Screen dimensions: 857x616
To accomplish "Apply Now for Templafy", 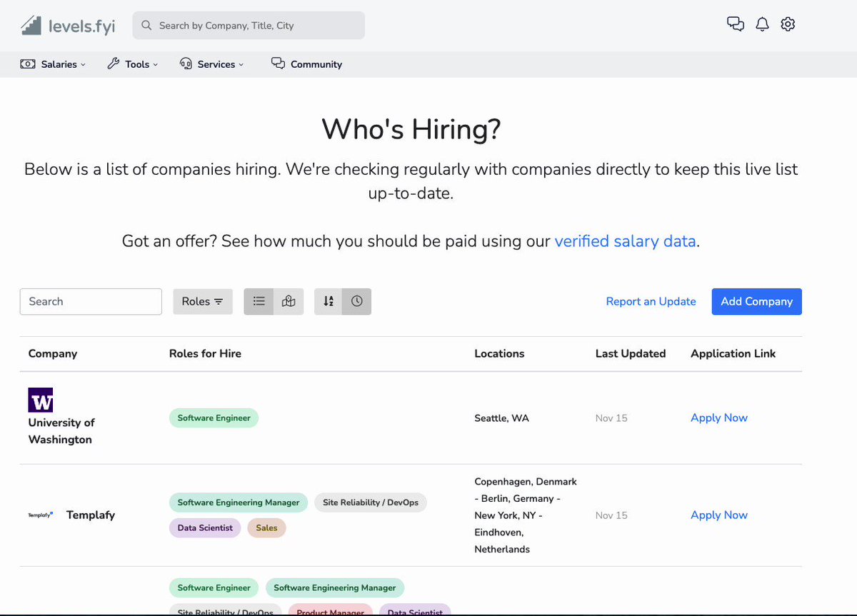I will point(719,515).
